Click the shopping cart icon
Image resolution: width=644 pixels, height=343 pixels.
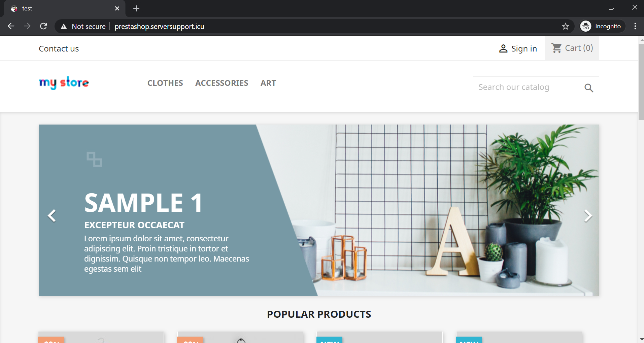pos(556,48)
